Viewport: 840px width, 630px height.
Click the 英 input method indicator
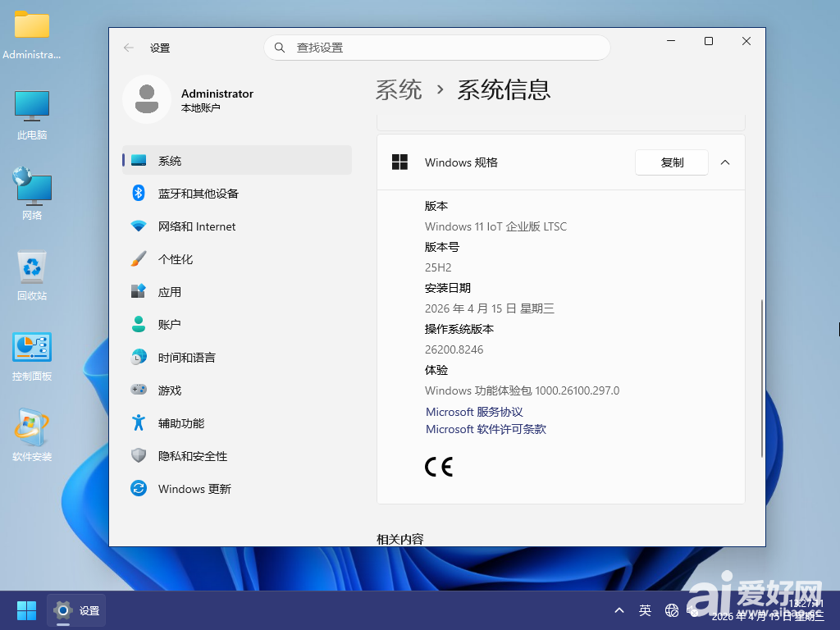pyautogui.click(x=645, y=610)
